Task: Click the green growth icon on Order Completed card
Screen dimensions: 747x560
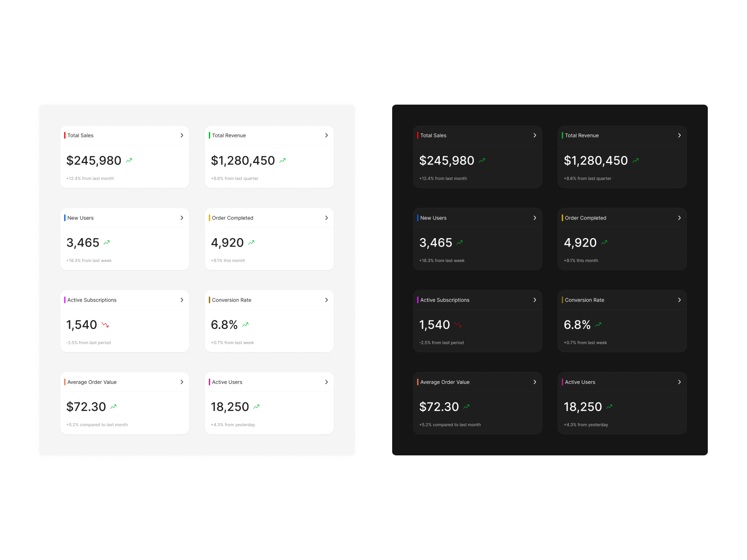Action: coord(251,242)
